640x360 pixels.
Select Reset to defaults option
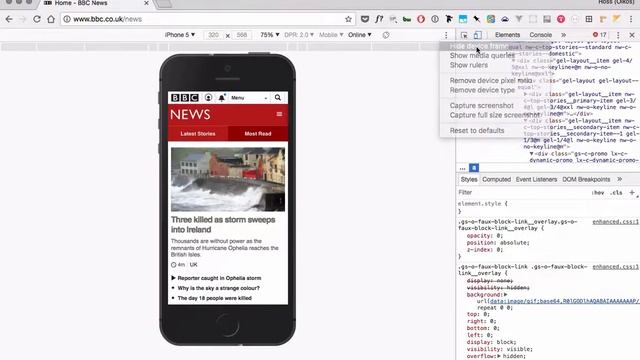click(477, 131)
